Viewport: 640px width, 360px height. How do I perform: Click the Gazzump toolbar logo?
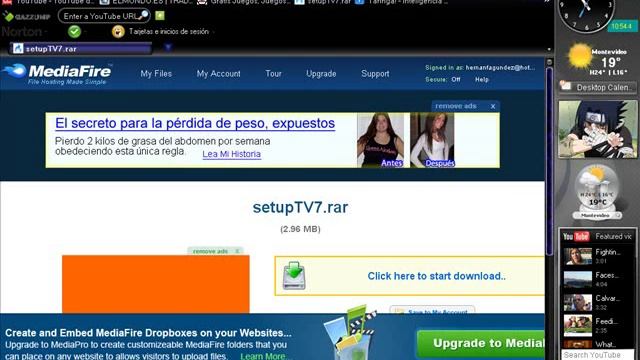pos(27,16)
